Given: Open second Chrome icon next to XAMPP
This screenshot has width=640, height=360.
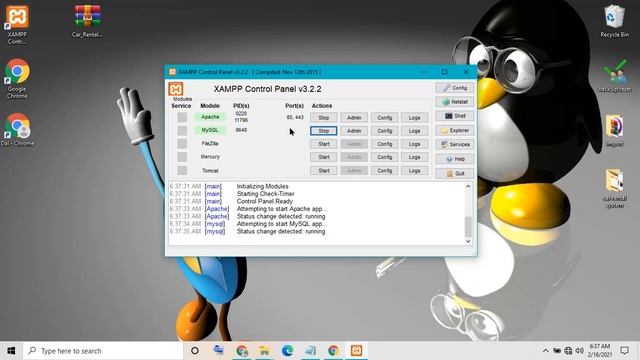Looking at the screenshot, I should coord(333,351).
